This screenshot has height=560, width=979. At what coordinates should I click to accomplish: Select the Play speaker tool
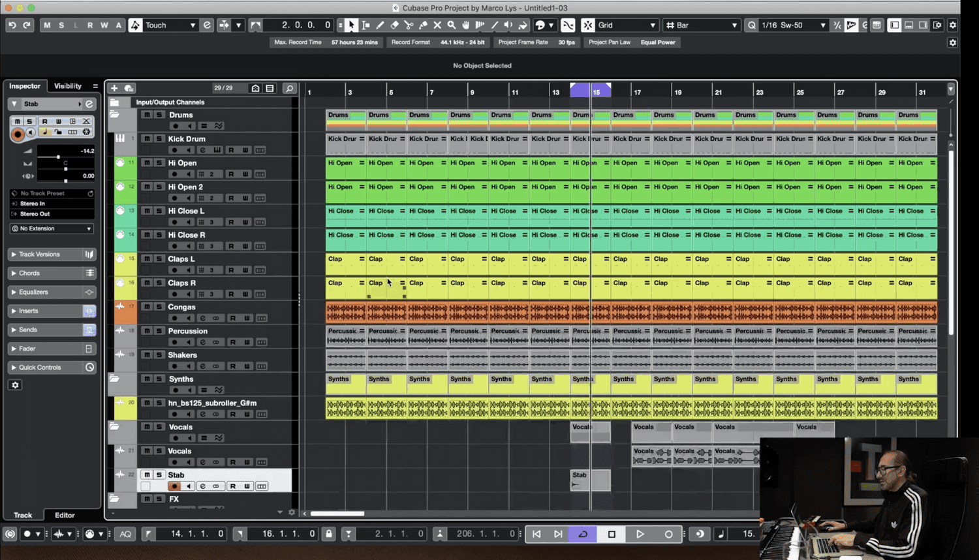[x=508, y=25]
